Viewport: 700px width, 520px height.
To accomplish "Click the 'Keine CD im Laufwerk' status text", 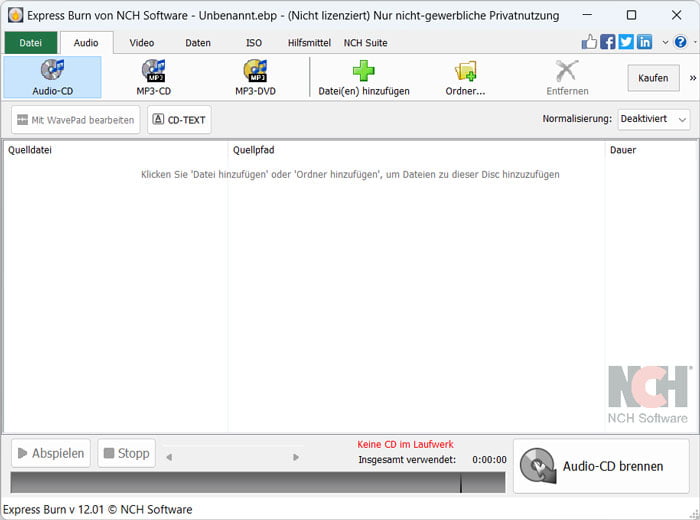I will [405, 445].
